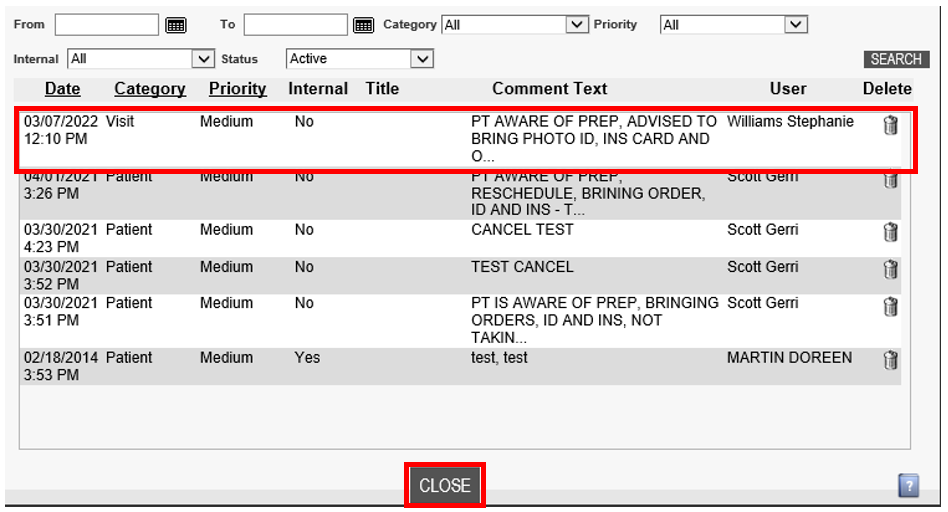
Task: Expand the Priority filter dropdown
Action: 796,25
